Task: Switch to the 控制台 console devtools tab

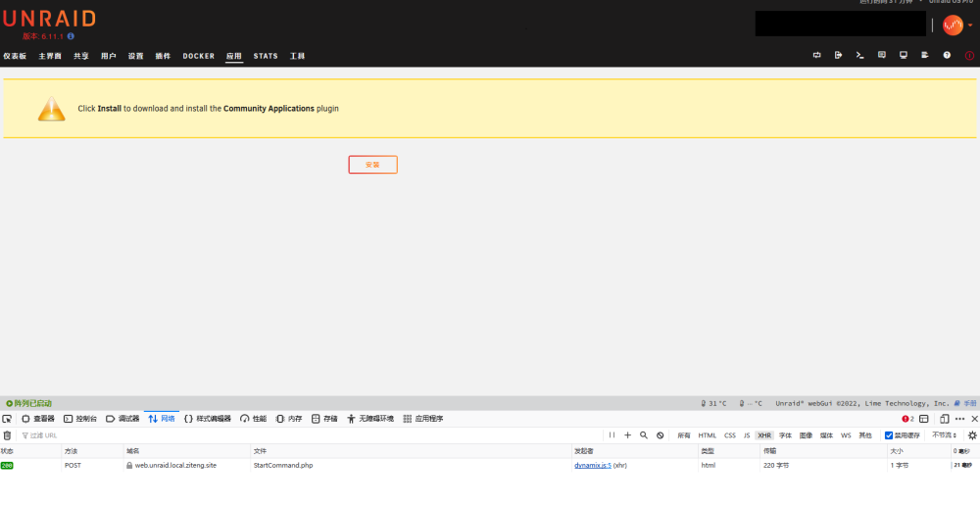Action: point(80,419)
